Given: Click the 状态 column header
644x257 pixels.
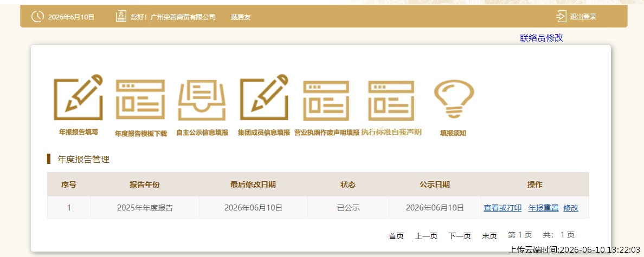Looking at the screenshot, I should pyautogui.click(x=348, y=184).
